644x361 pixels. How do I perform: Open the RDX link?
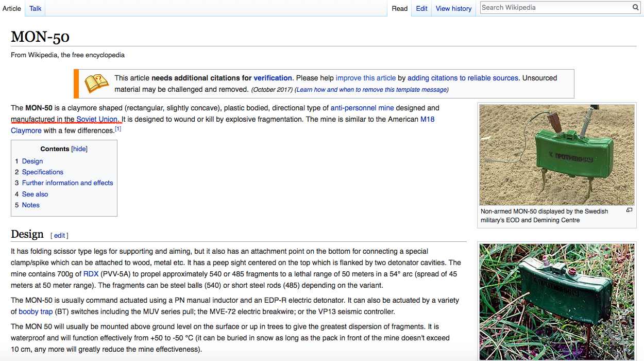pos(91,274)
